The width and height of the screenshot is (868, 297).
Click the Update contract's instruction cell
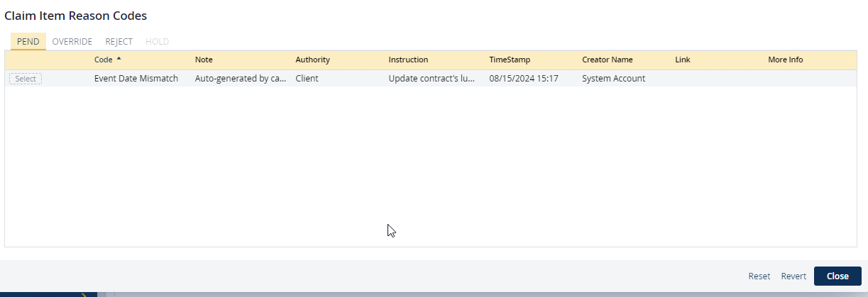pos(432,79)
